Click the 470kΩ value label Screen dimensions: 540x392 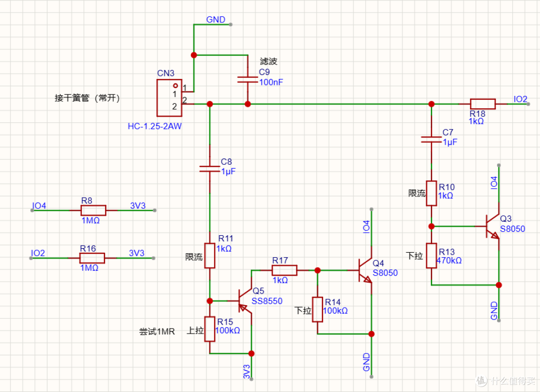coord(449,261)
